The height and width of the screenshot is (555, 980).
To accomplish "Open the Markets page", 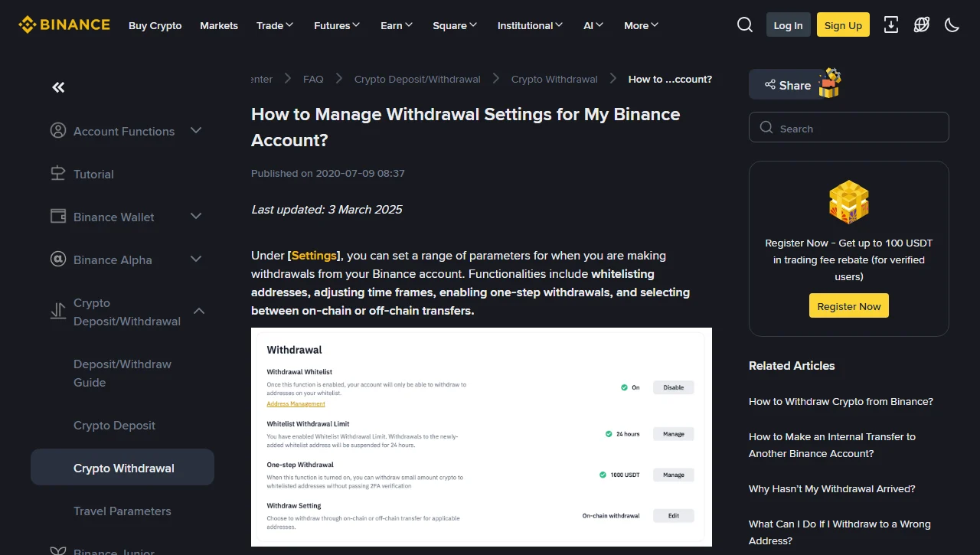I will [219, 25].
